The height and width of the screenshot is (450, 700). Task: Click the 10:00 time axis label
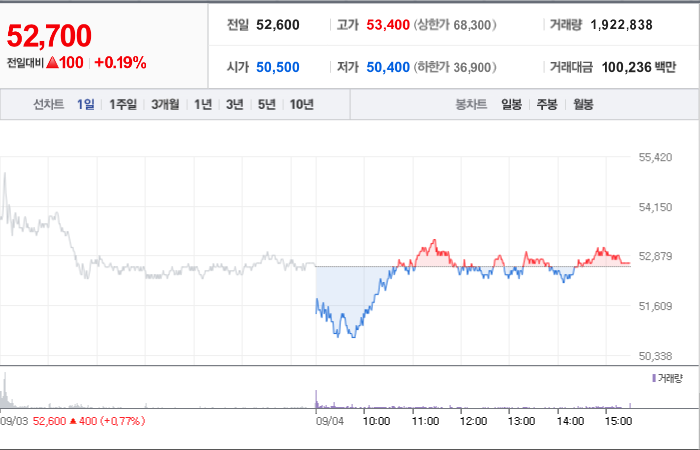(376, 421)
